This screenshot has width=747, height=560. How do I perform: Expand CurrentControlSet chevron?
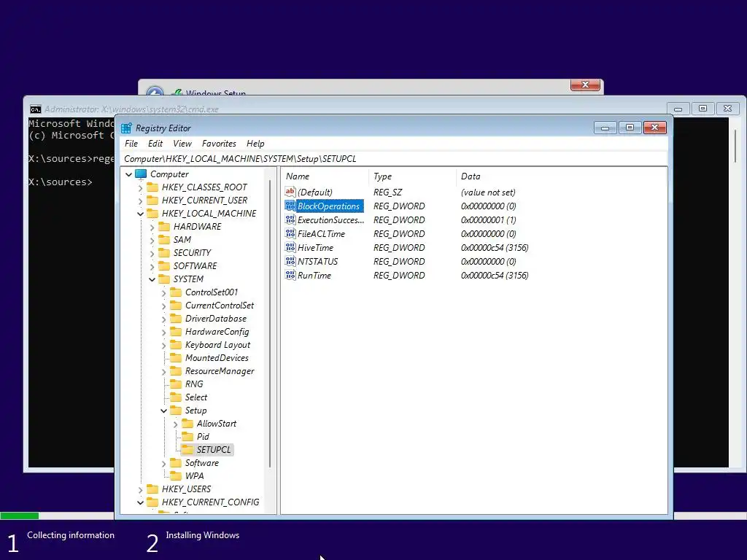164,306
